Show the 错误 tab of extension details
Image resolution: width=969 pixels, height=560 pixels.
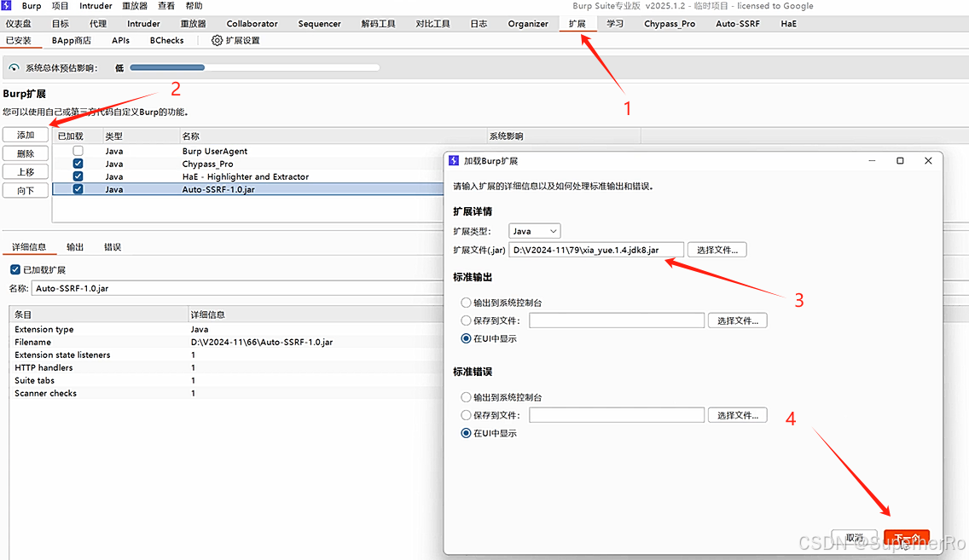tap(113, 247)
